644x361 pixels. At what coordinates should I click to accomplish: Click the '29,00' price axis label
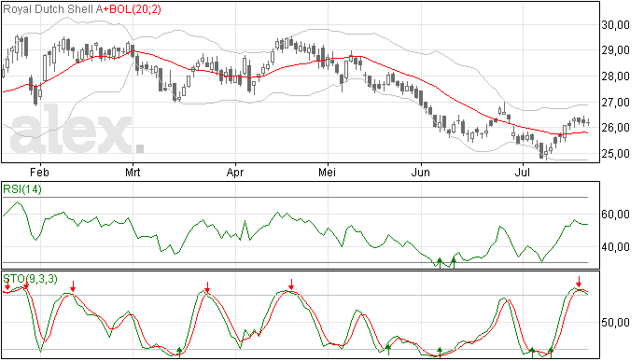(616, 50)
